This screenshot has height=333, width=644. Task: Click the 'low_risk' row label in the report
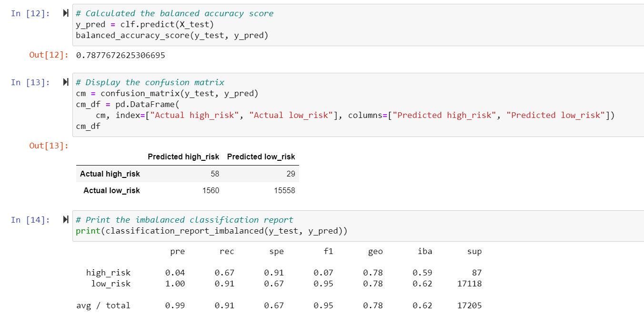coord(111,284)
